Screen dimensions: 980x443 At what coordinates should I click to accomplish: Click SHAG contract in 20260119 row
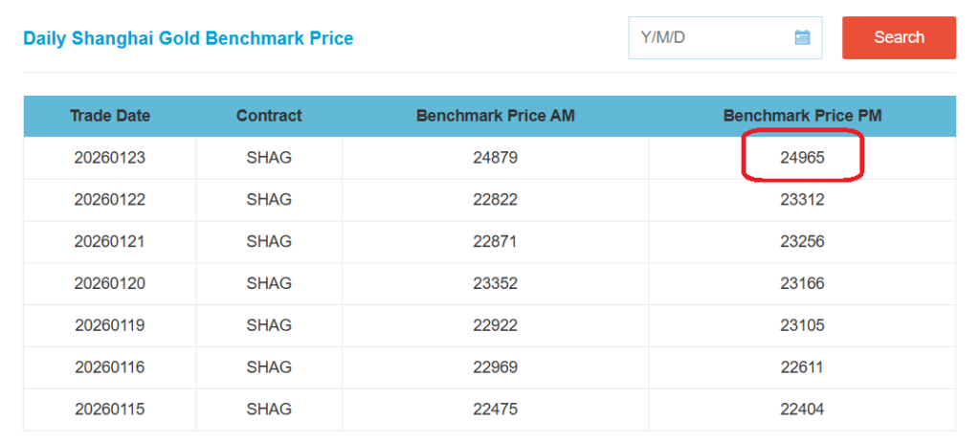click(269, 325)
